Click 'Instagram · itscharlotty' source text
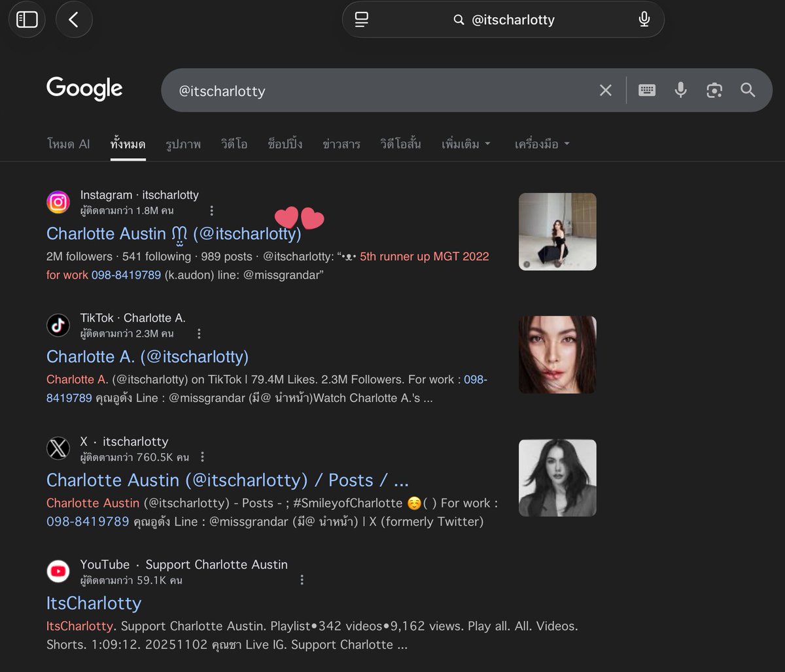Image resolution: width=785 pixels, height=672 pixels. tap(139, 195)
